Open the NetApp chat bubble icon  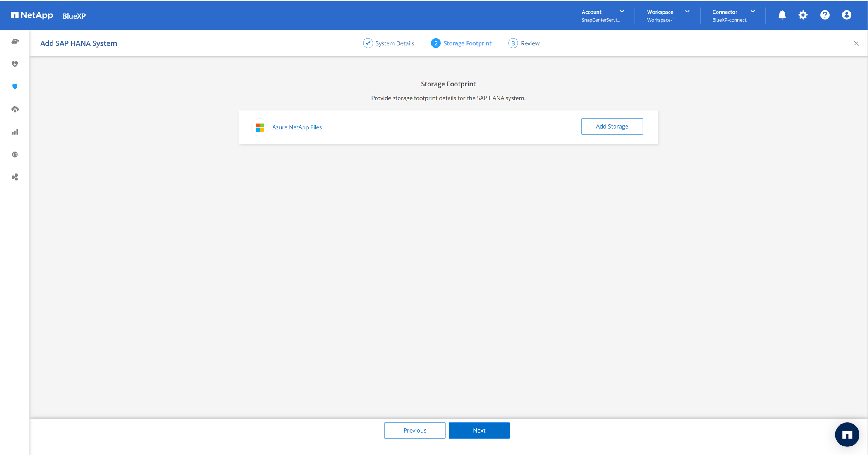click(847, 434)
